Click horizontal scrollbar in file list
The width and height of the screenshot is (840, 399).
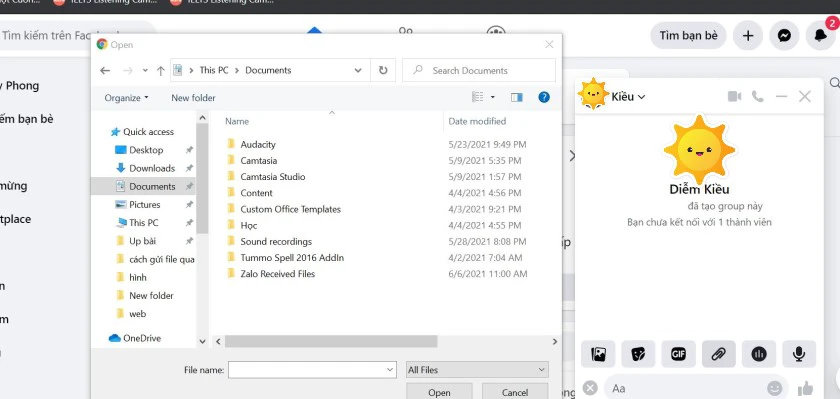[331, 341]
